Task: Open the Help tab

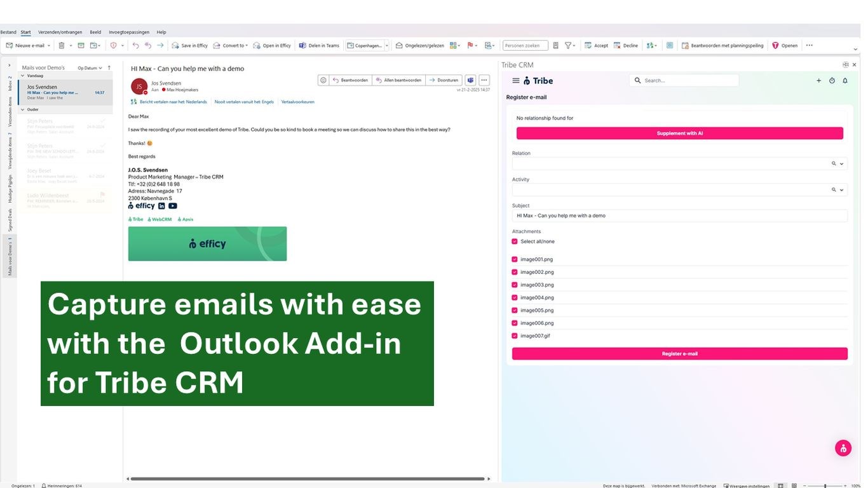Action: [x=161, y=32]
